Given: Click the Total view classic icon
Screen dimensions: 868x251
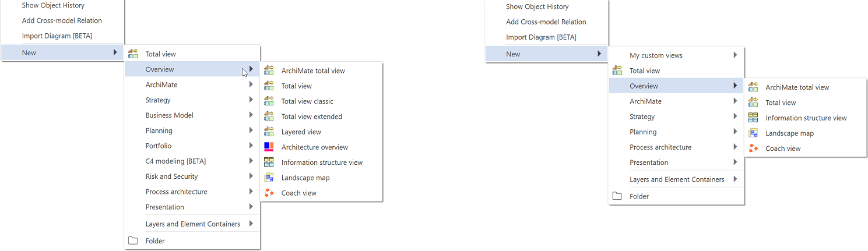Looking at the screenshot, I should coord(269,101).
